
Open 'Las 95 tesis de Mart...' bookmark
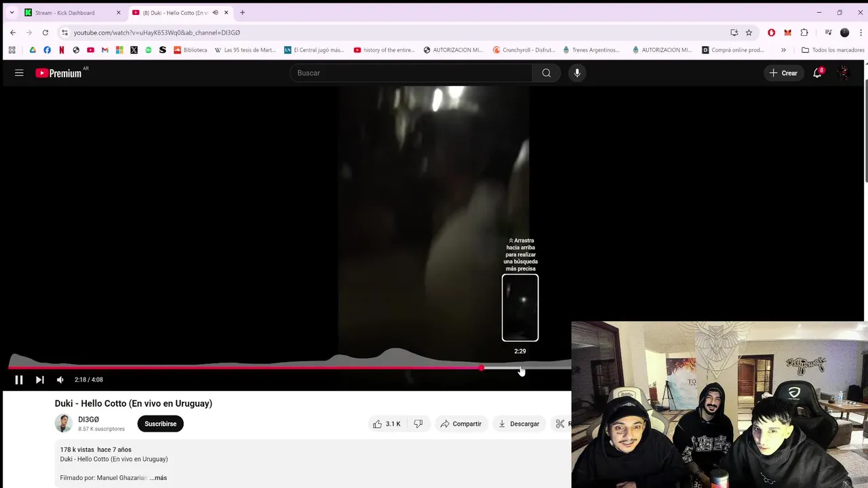coord(245,49)
